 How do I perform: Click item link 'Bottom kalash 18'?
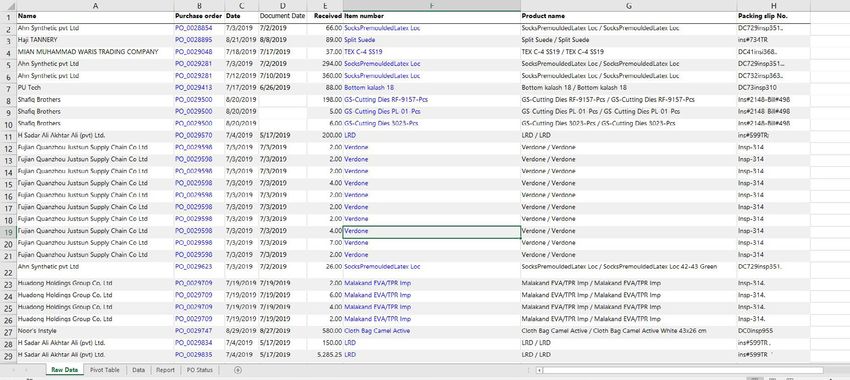pos(369,87)
